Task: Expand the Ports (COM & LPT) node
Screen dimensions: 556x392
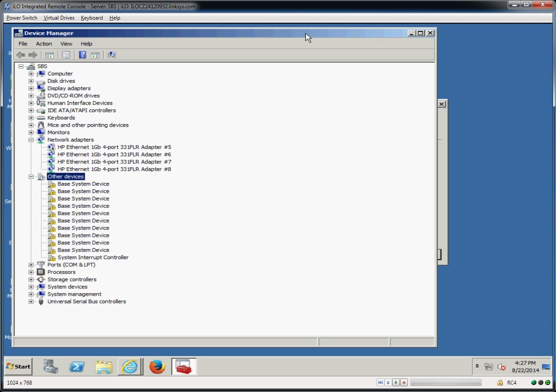Action: click(31, 265)
